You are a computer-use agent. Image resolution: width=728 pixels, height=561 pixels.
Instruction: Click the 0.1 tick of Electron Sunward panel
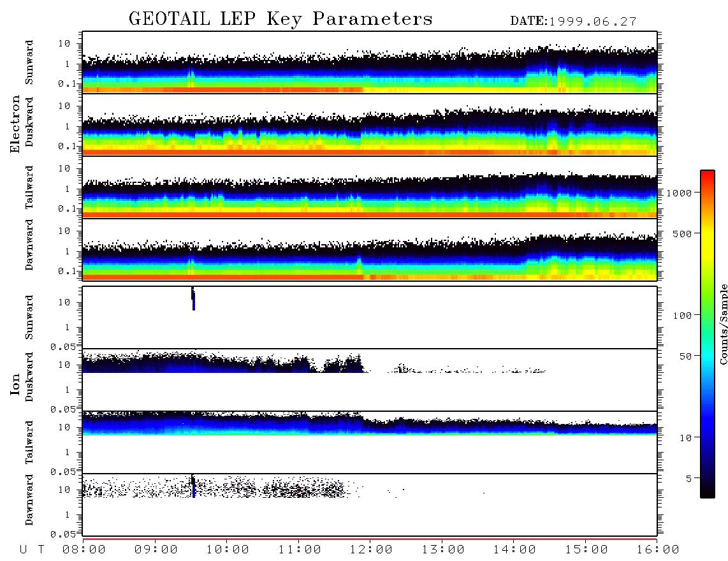(67, 84)
